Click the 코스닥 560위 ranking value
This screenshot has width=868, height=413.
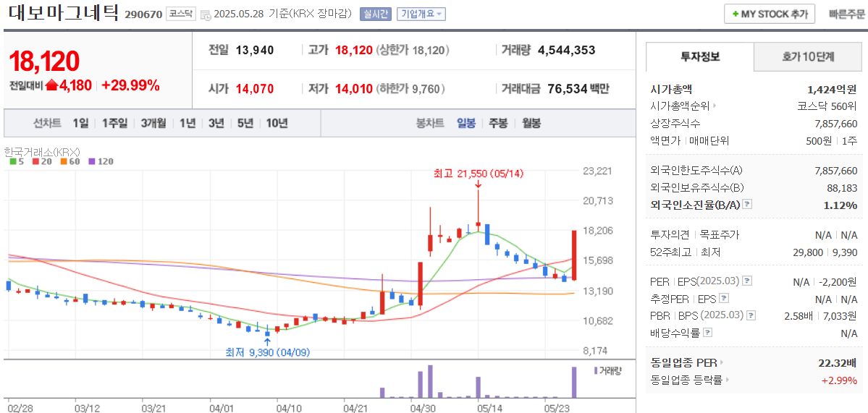coord(827,106)
